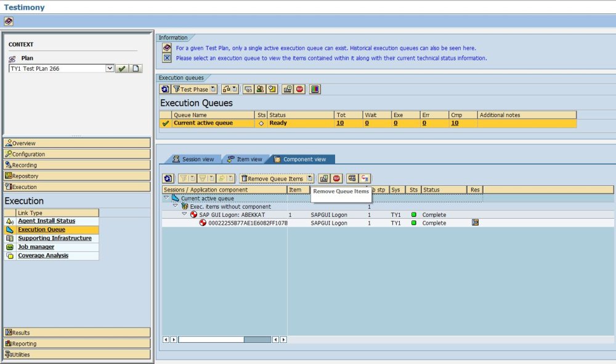Image resolution: width=616 pixels, height=364 pixels.
Task: Confirm the plan with the green checkmark button
Action: click(x=122, y=68)
